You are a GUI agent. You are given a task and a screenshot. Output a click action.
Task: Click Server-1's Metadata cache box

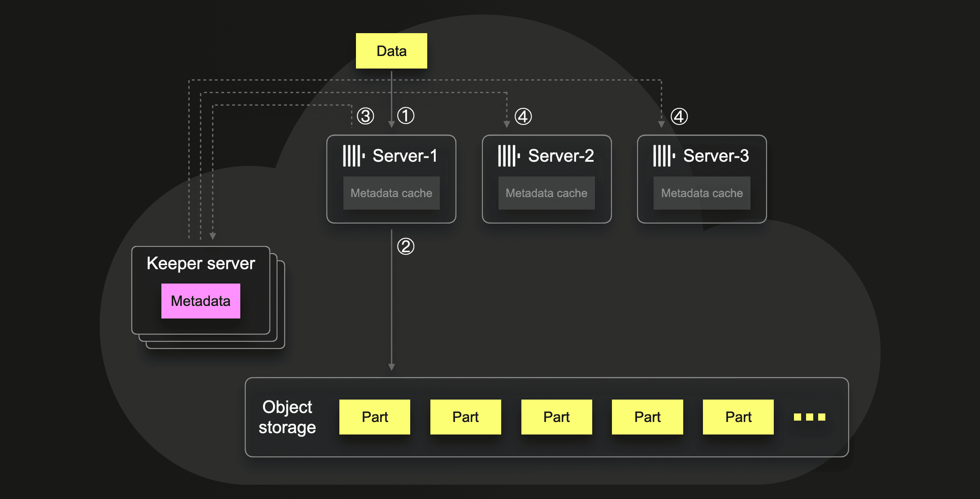391,193
